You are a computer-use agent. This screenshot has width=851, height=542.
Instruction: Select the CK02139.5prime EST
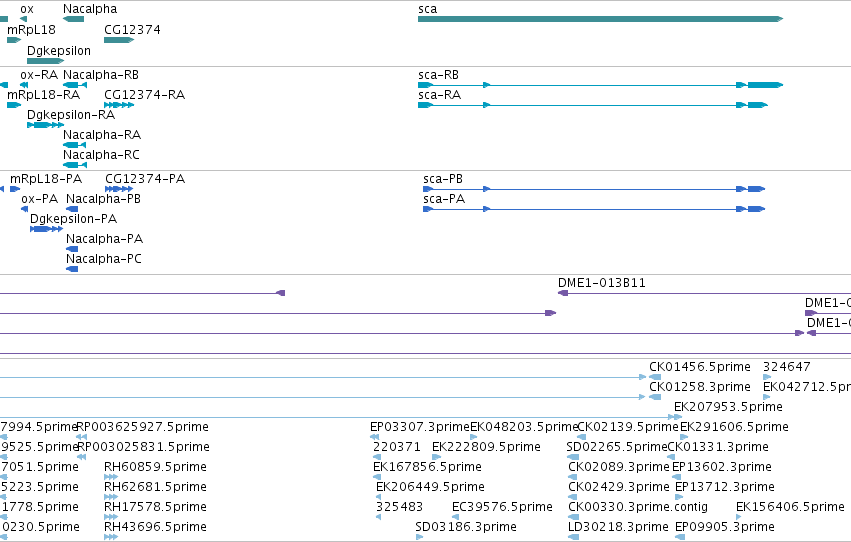[x=581, y=437]
